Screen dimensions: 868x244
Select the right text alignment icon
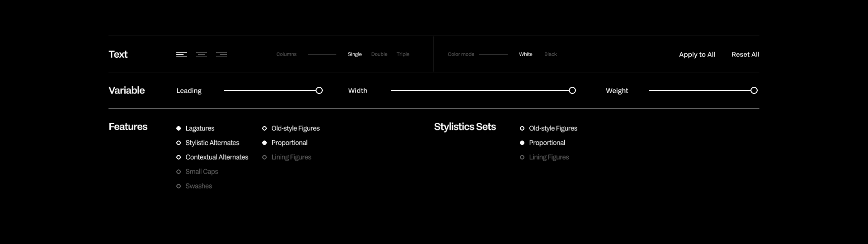pyautogui.click(x=222, y=55)
